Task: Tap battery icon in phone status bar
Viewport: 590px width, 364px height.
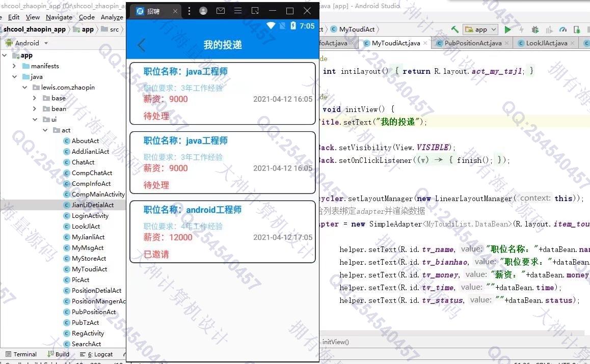Action: tap(293, 25)
